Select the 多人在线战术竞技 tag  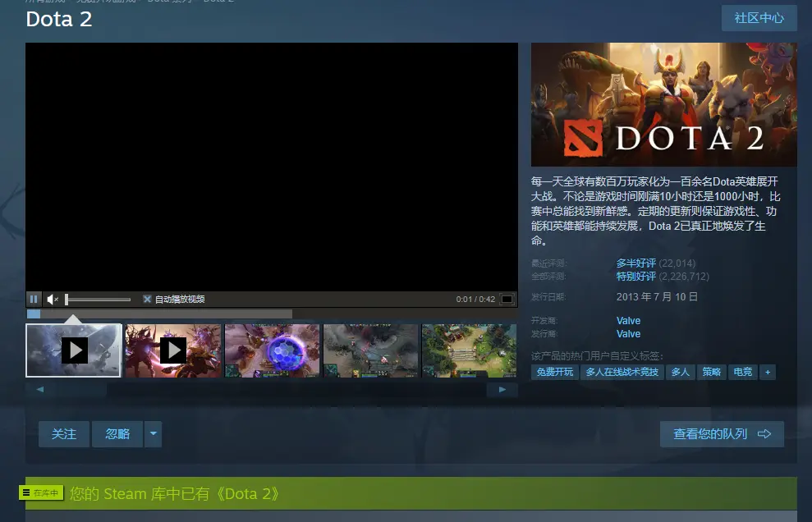click(x=622, y=372)
